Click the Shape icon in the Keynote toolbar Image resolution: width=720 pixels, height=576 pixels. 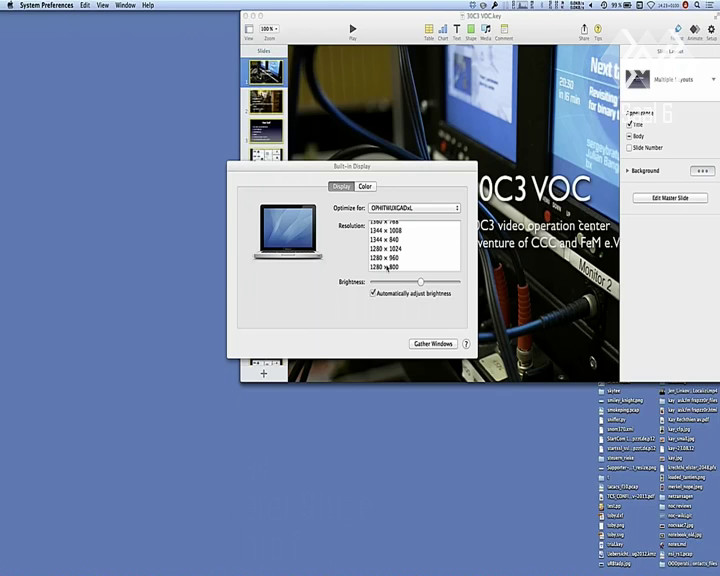[471, 32]
